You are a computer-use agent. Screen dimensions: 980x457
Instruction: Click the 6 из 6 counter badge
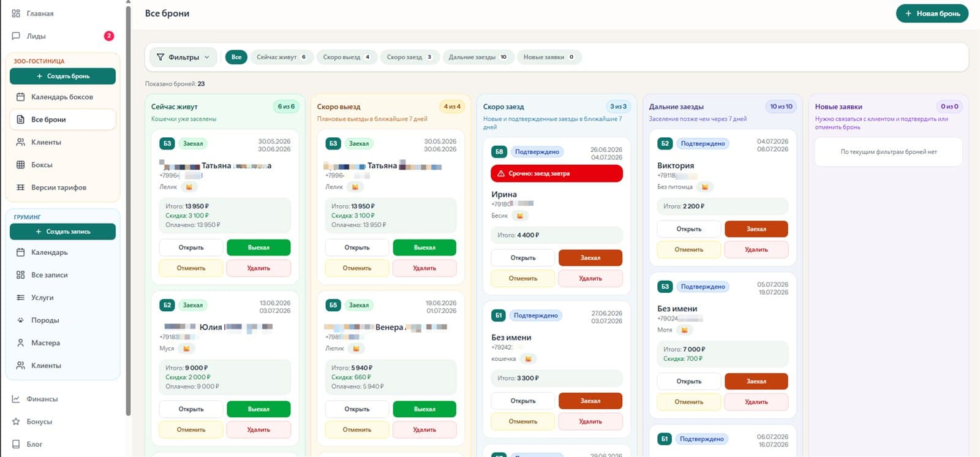(x=286, y=107)
